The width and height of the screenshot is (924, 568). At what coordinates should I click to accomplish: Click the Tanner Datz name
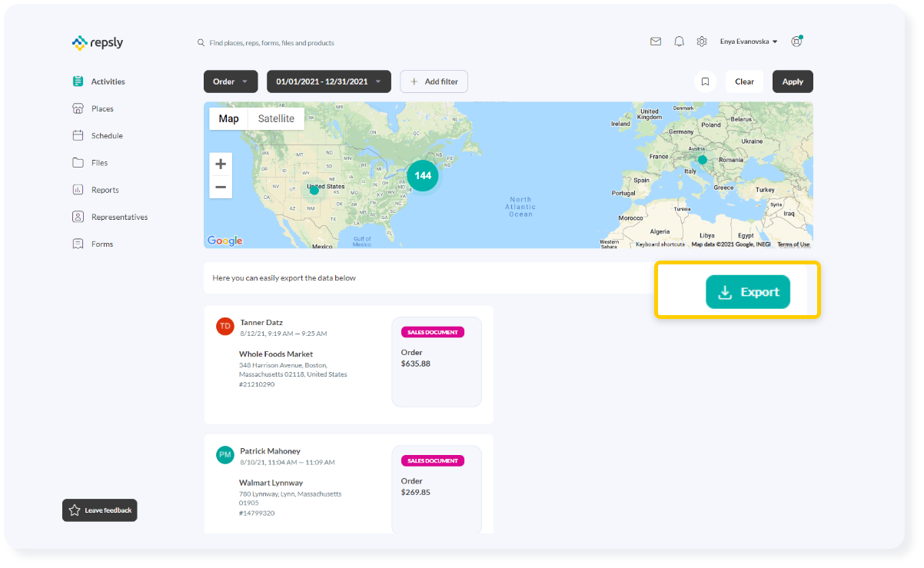point(262,323)
